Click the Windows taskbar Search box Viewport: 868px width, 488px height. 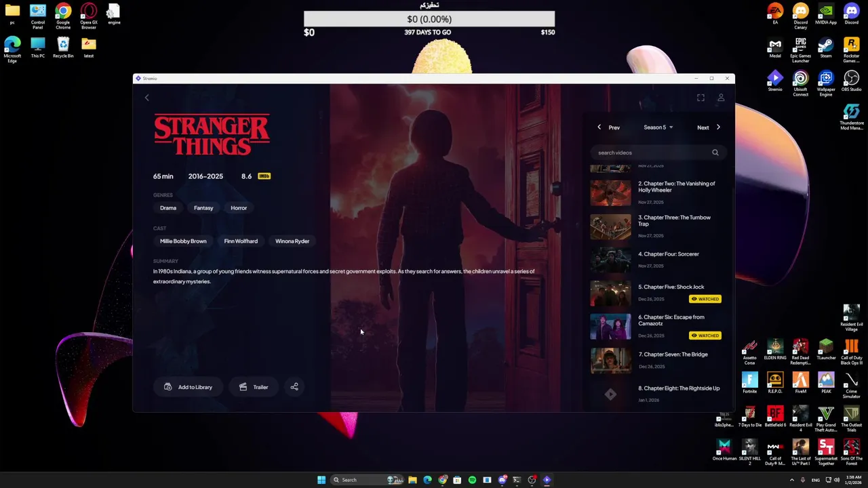click(x=366, y=480)
